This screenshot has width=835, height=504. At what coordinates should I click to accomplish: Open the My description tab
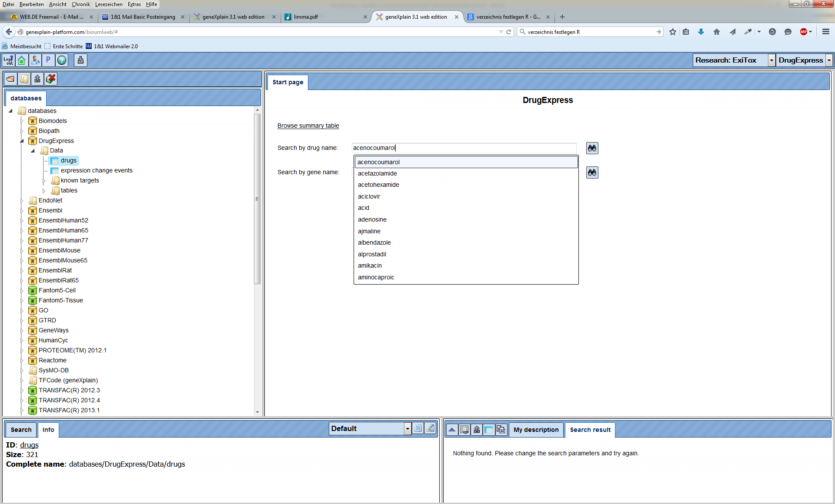click(x=536, y=430)
